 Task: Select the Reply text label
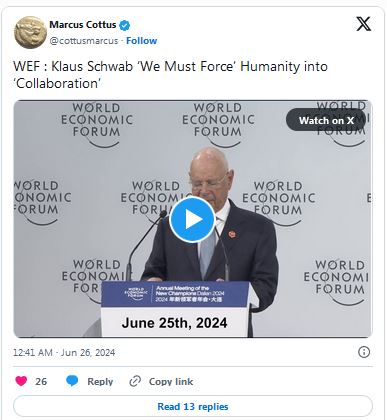click(x=100, y=381)
